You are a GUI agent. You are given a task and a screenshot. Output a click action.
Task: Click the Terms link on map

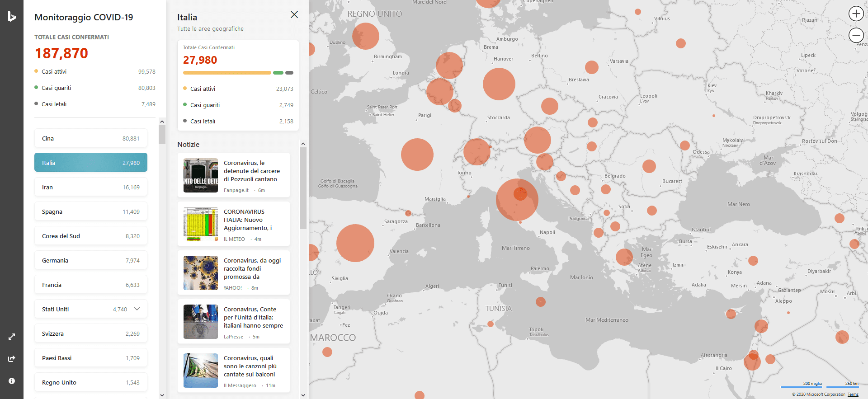click(x=853, y=394)
